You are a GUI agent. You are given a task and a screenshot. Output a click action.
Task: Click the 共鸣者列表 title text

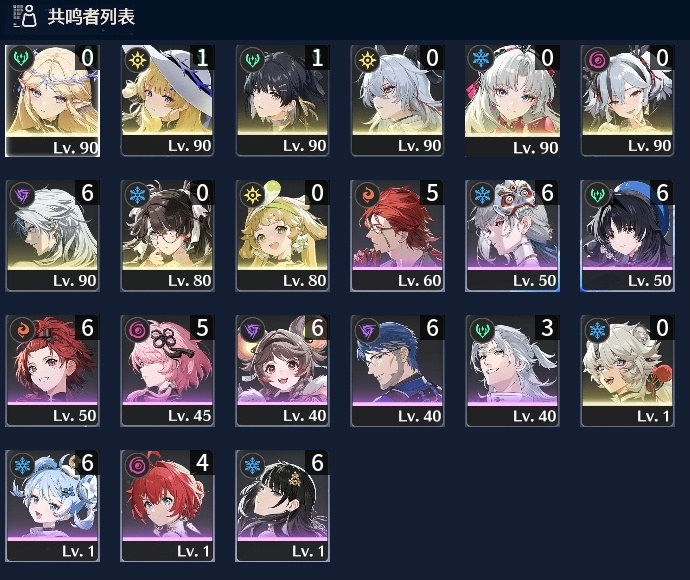(x=91, y=17)
